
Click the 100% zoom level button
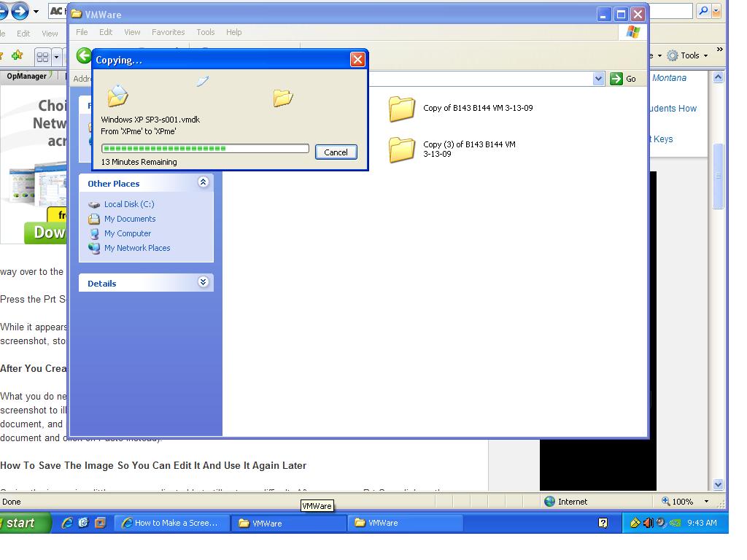(x=677, y=502)
